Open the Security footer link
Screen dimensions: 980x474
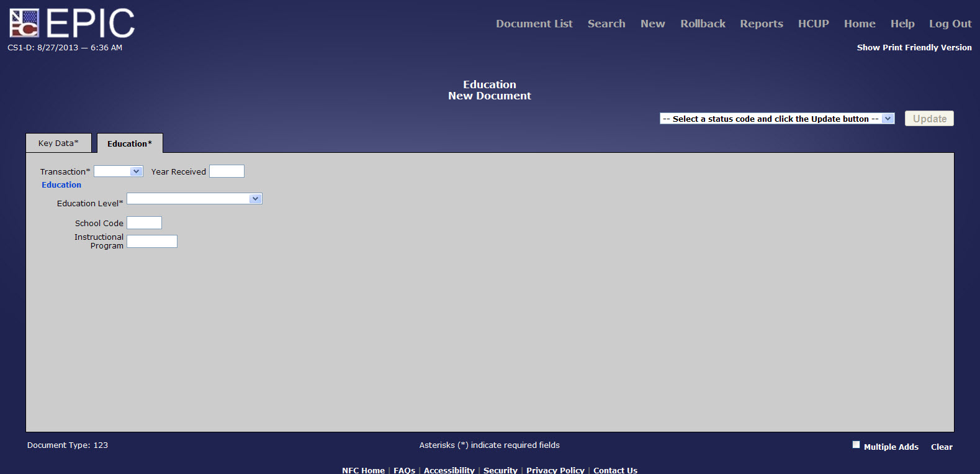(x=500, y=470)
